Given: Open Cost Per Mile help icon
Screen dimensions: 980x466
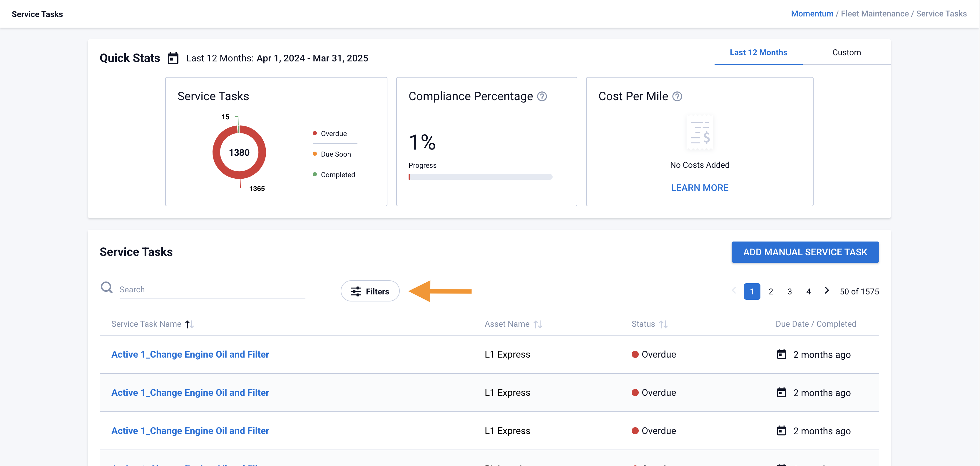Looking at the screenshot, I should pyautogui.click(x=677, y=96).
